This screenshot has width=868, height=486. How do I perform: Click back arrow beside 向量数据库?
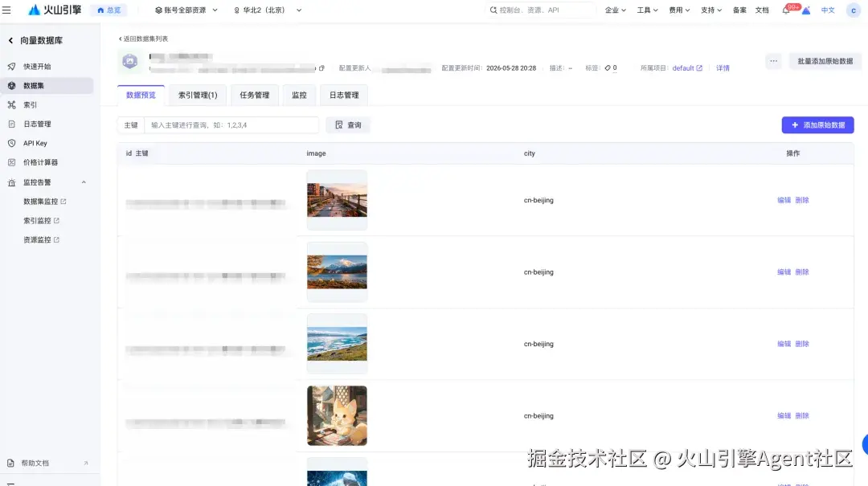click(10, 40)
